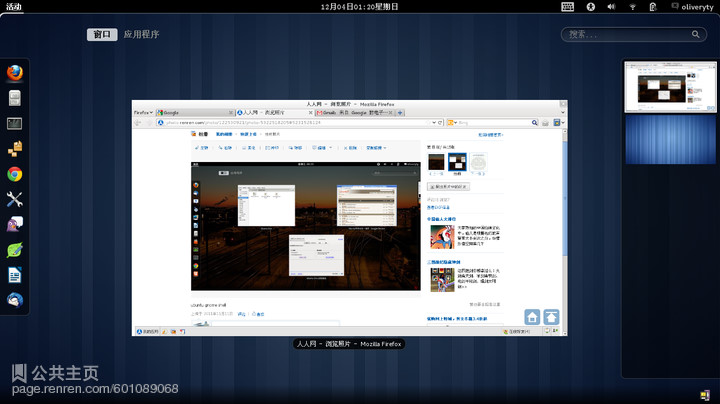Open the accessibility menu in top bar
Viewport: 720px width, 404px height.
tap(591, 6)
